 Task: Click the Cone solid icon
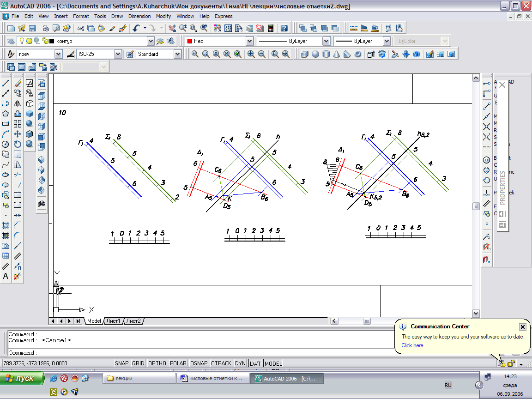pyautogui.click(x=337, y=54)
